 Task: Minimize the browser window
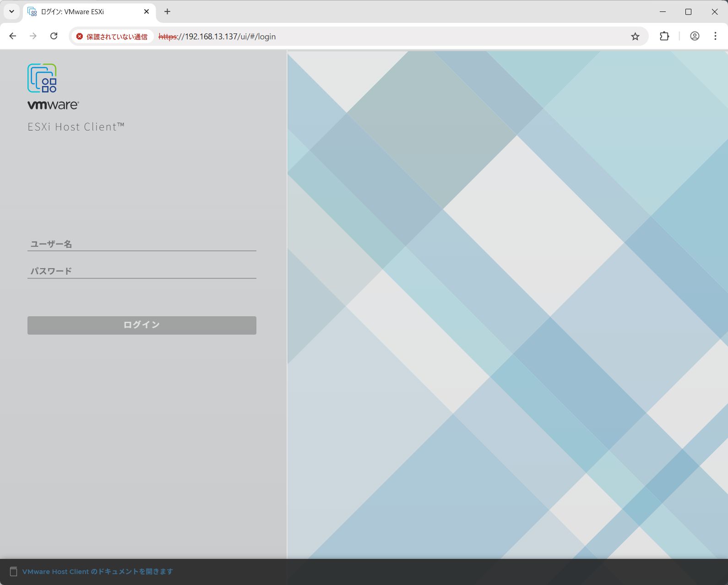pyautogui.click(x=663, y=12)
